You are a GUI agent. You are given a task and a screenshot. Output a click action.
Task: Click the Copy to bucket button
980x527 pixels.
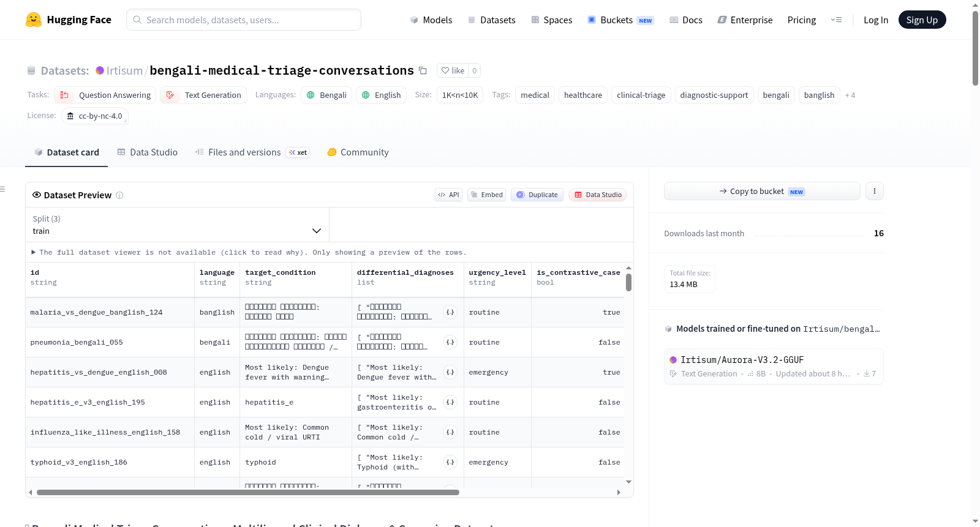762,191
